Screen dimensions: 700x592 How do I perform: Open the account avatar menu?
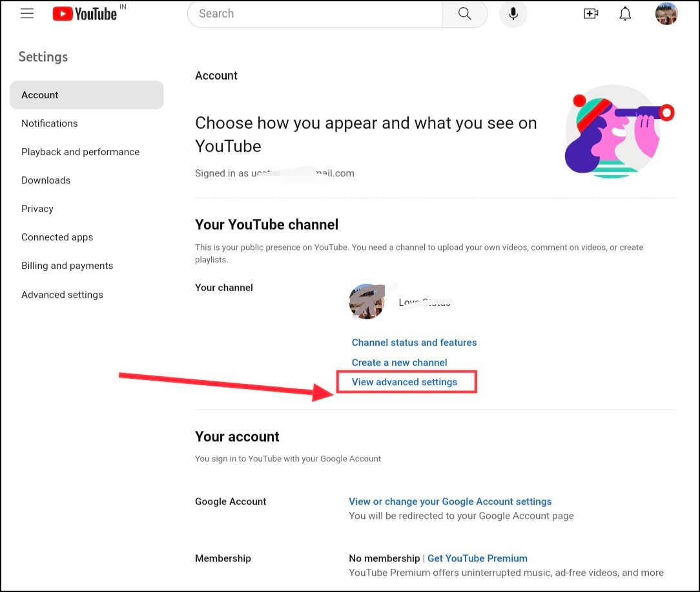pos(666,14)
